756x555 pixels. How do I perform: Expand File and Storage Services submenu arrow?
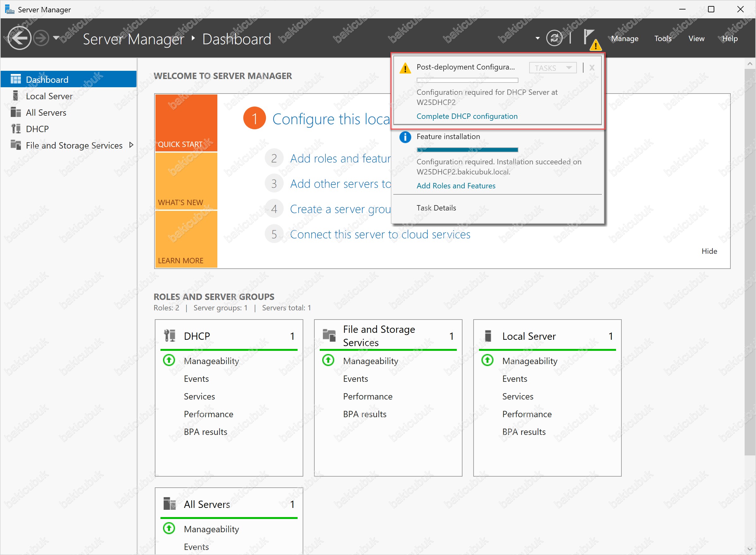(x=131, y=145)
